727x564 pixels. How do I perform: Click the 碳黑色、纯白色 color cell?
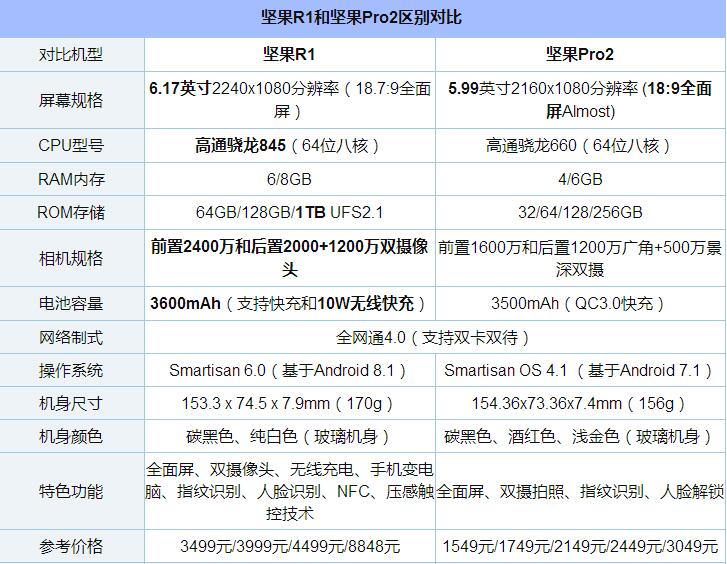coord(289,436)
